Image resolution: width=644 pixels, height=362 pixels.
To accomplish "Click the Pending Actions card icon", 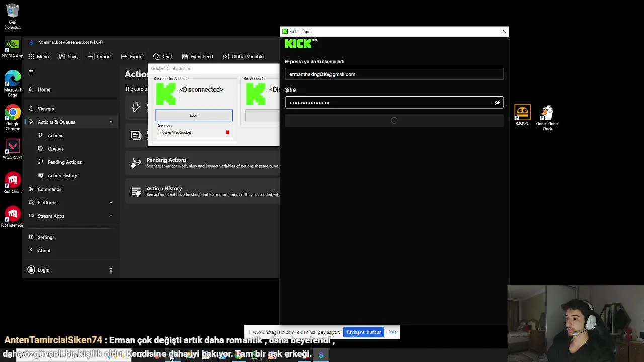I will coord(136,163).
